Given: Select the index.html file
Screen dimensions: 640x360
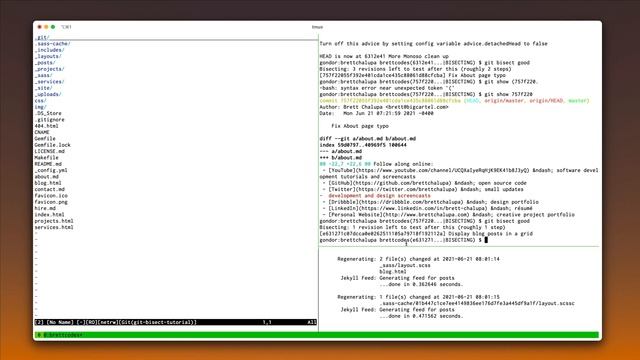Looking at the screenshot, I should point(49,215).
